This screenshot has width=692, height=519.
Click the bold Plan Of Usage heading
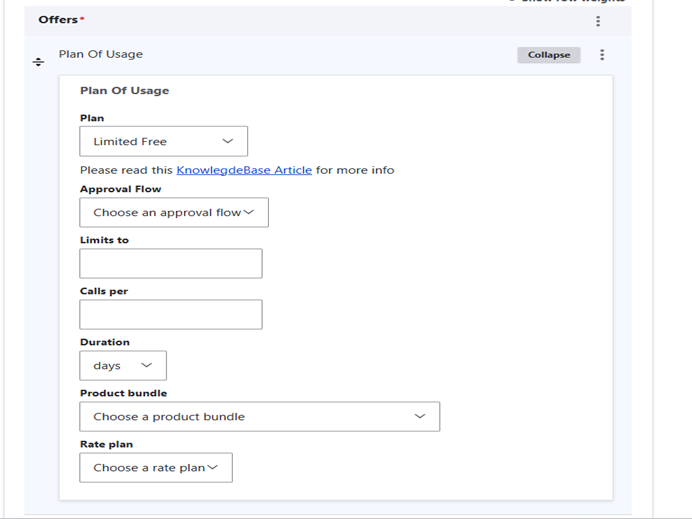[124, 90]
